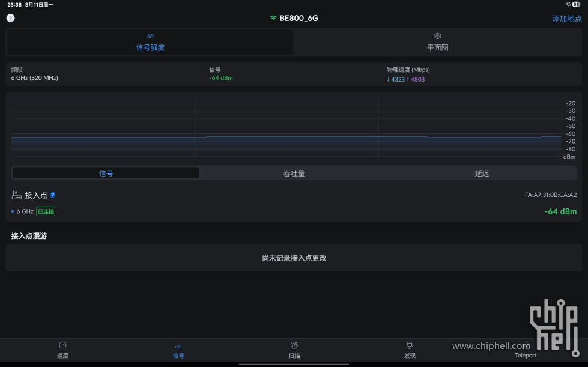Switch to the 平面图 tab

437,42
